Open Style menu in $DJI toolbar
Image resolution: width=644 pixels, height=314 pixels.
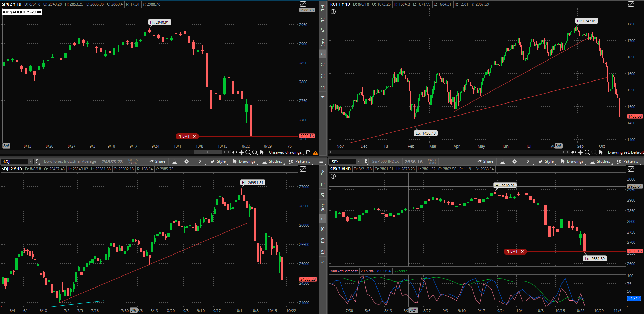(219, 161)
